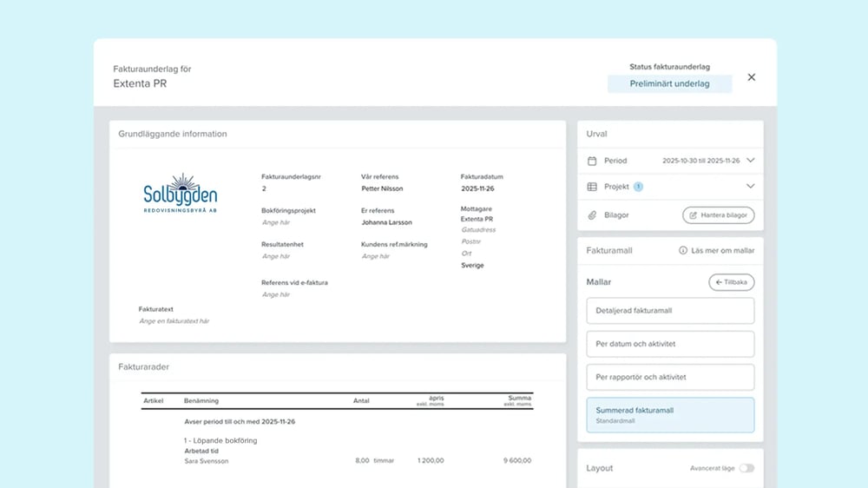
Task: Click the Bokföringsprojekt Ange här field
Action: point(276,223)
